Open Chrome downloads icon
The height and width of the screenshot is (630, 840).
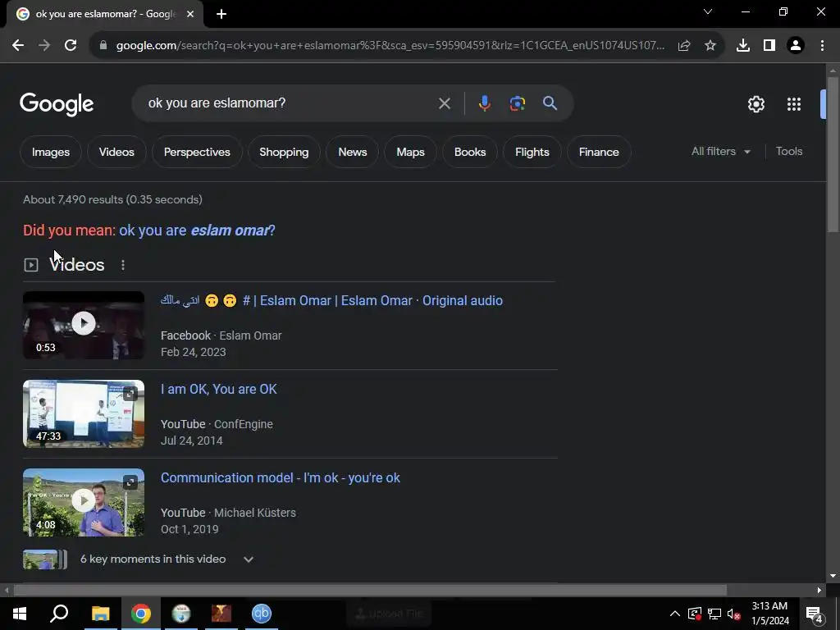pos(743,46)
